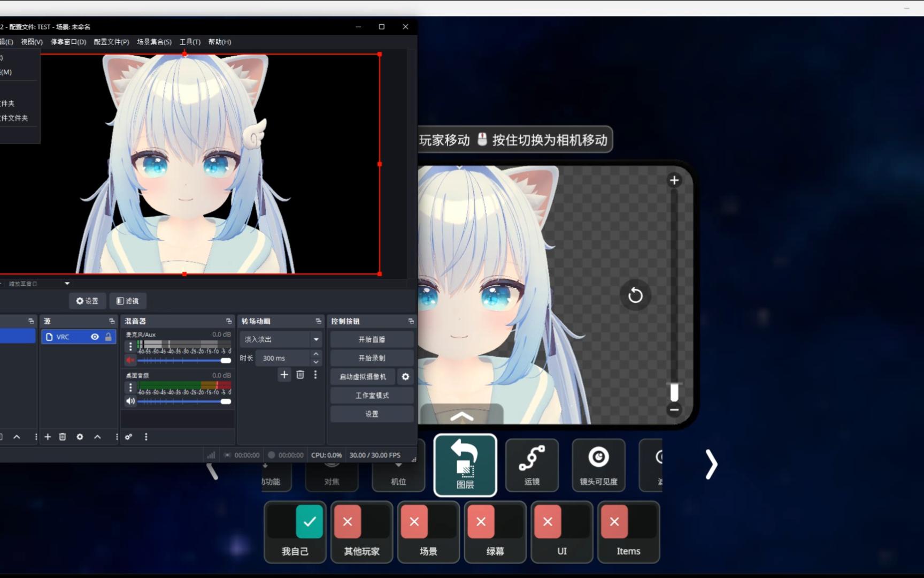Move the scene up in scenes panel
924x578 pixels.
[x=17, y=437]
